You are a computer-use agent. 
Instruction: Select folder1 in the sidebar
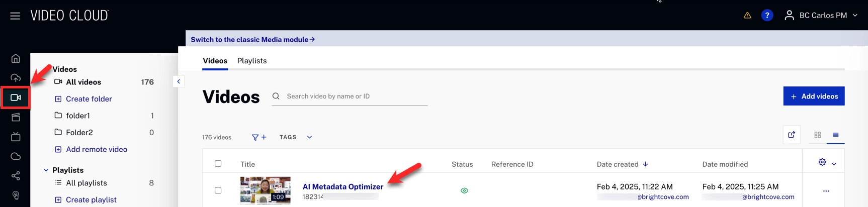click(x=78, y=116)
